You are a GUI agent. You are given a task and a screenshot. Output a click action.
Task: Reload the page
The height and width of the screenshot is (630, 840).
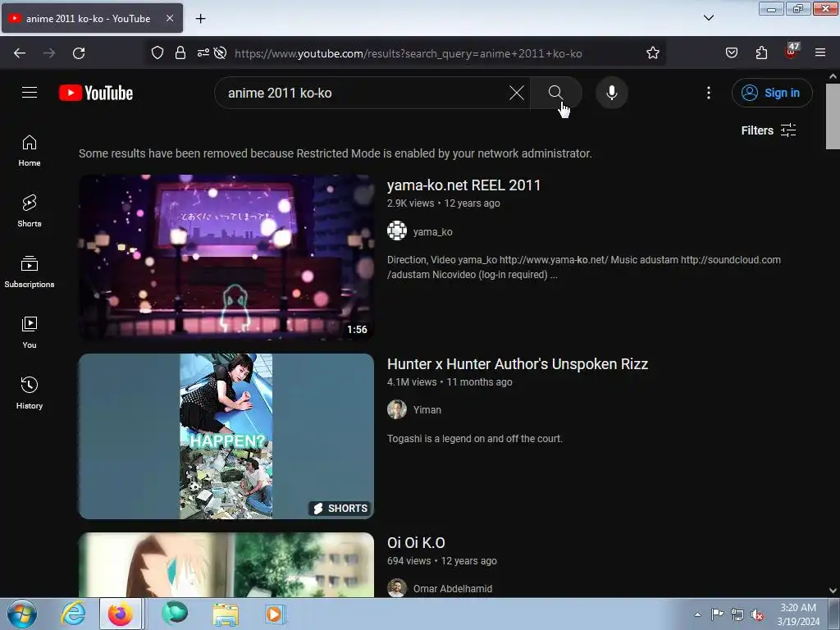[79, 53]
